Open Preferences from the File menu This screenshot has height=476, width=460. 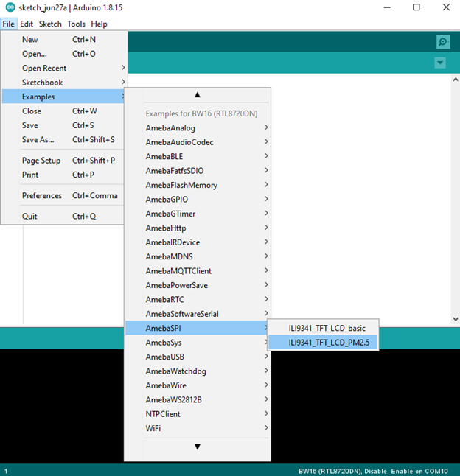(63, 195)
